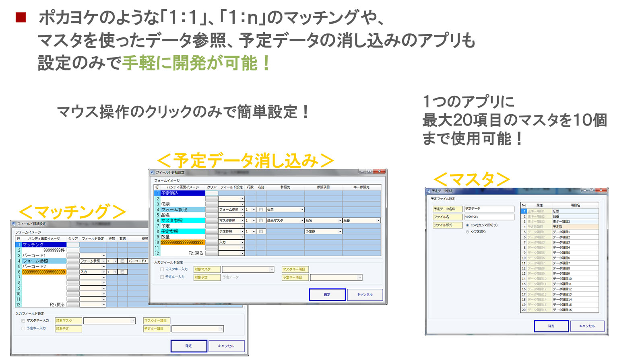This screenshot has height=362, width=644.
Task: Enable 予定キー入力 checkbox in the 消し込み window
Action: coord(162,277)
